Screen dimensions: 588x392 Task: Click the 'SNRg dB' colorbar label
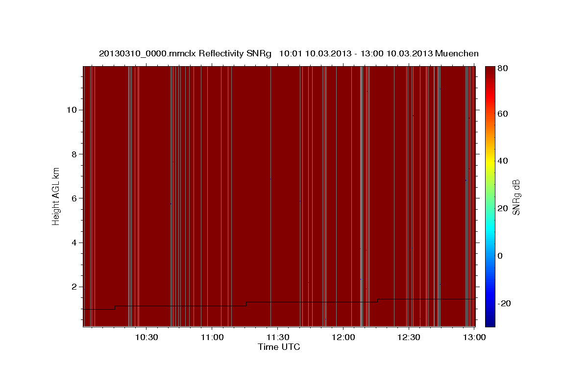click(x=516, y=197)
